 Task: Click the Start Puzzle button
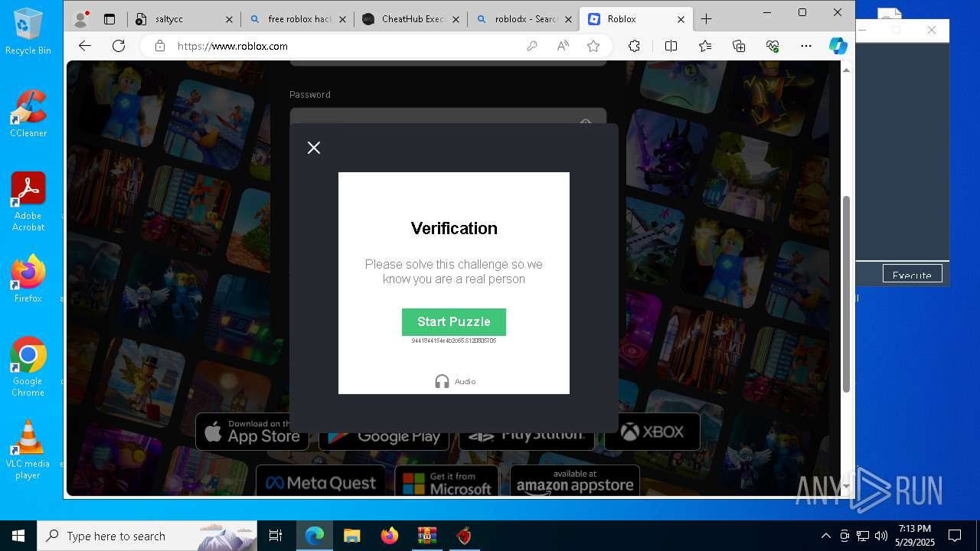453,321
